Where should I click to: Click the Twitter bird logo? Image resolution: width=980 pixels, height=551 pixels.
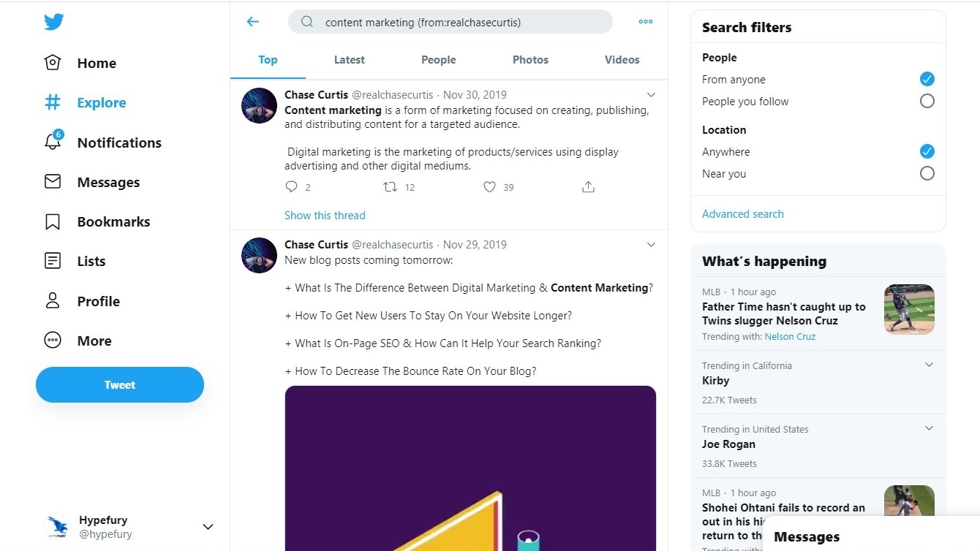point(53,21)
